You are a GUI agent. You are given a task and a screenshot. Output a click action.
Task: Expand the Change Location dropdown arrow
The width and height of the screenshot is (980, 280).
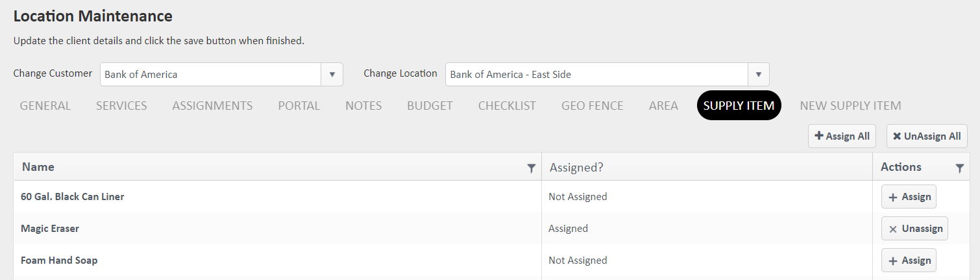[x=758, y=75]
